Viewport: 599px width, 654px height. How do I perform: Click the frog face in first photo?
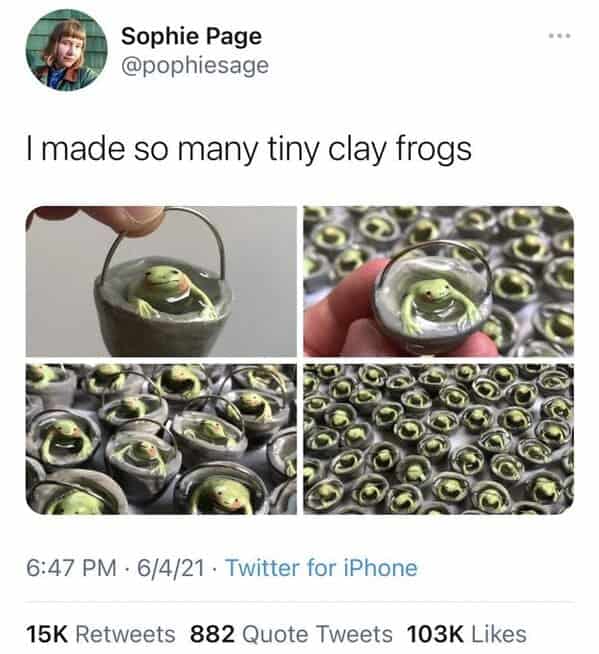coord(163,282)
